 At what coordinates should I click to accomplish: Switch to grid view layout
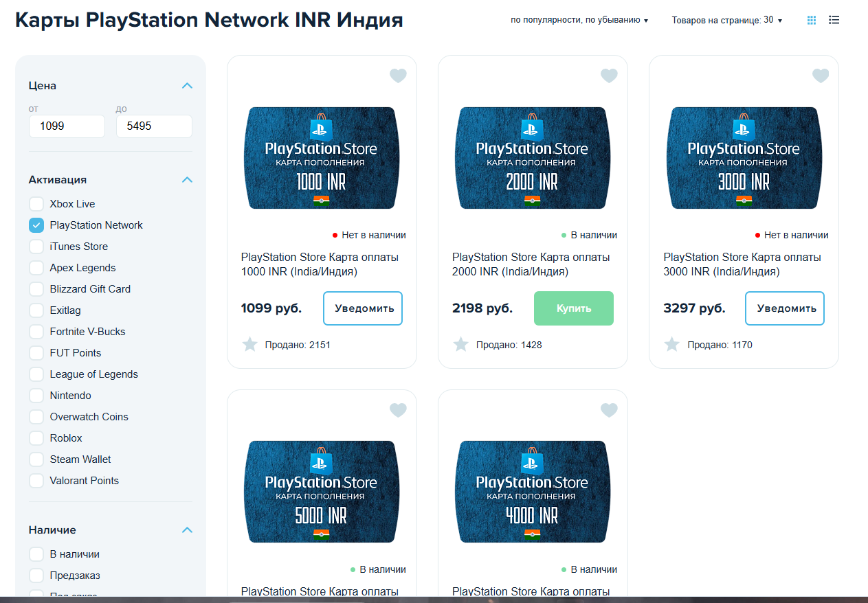tap(812, 20)
